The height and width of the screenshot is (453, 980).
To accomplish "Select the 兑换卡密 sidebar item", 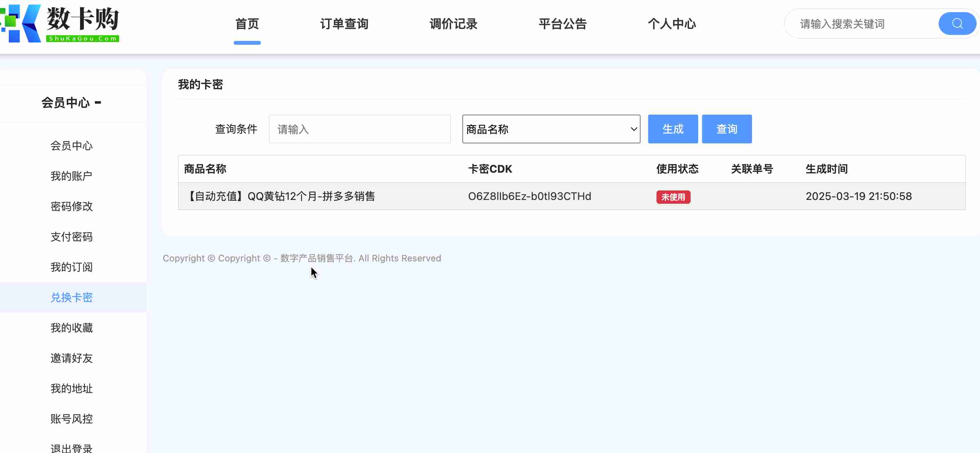I will click(72, 297).
